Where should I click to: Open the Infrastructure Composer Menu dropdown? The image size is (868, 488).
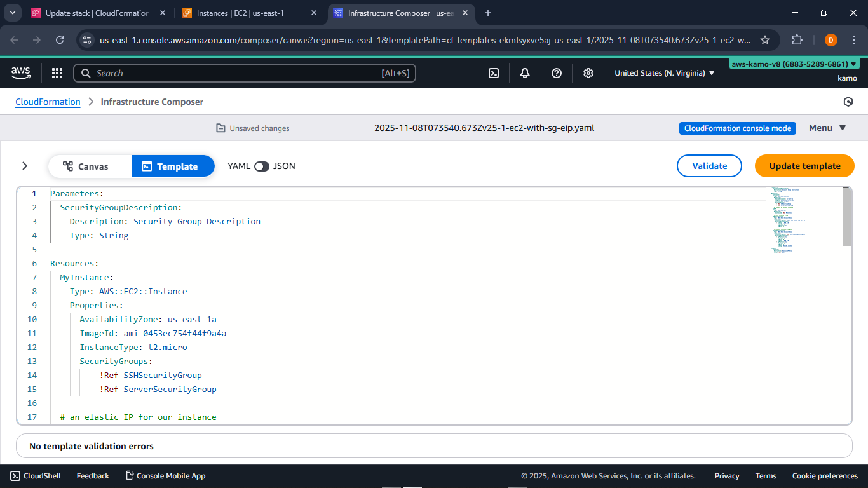[x=827, y=127]
